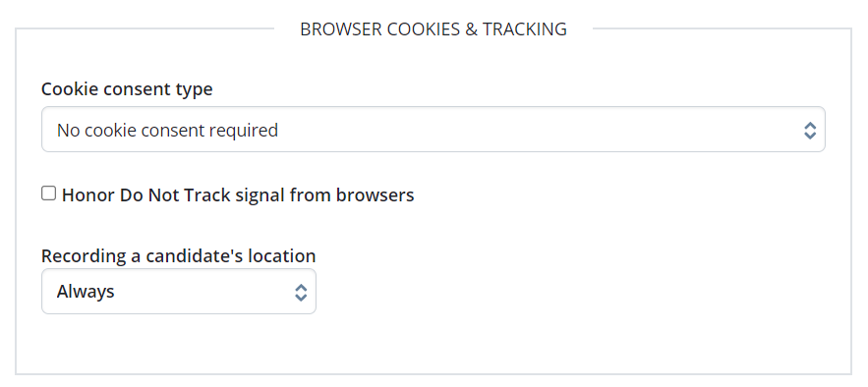Click the Always value in location selector
The width and height of the screenshot is (868, 387).
86,292
